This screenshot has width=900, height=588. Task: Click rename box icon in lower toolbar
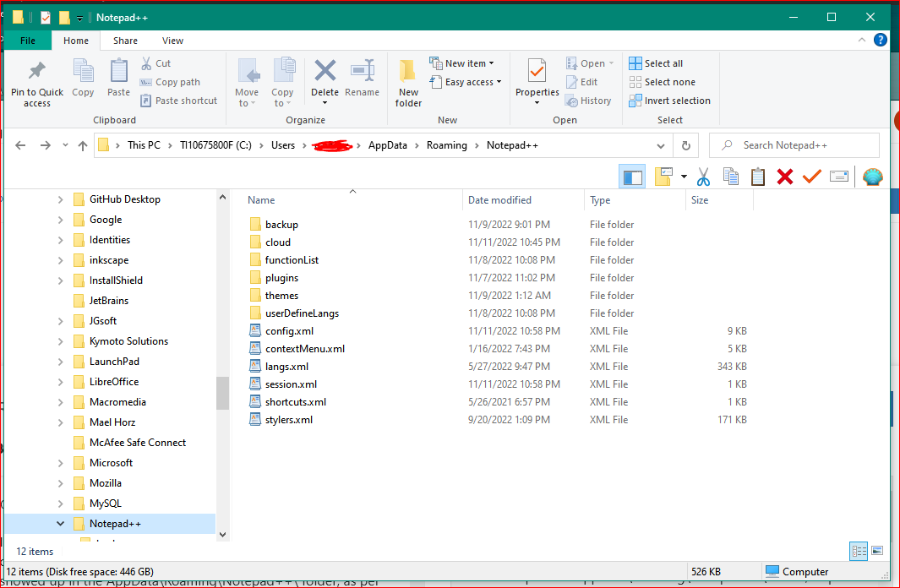[838, 177]
